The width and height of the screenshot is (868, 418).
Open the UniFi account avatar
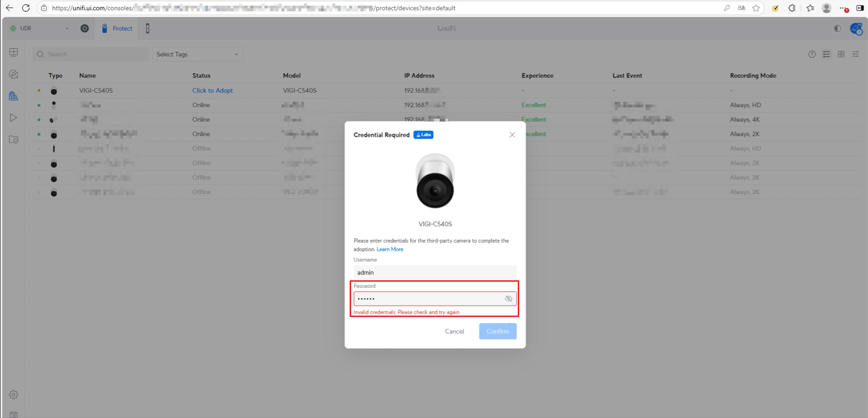(856, 29)
